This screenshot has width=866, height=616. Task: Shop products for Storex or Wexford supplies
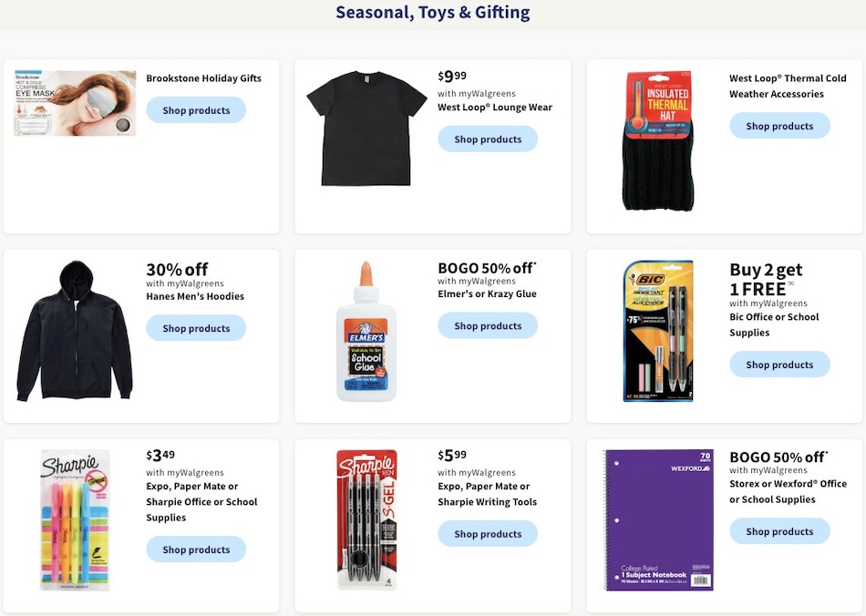click(x=779, y=531)
